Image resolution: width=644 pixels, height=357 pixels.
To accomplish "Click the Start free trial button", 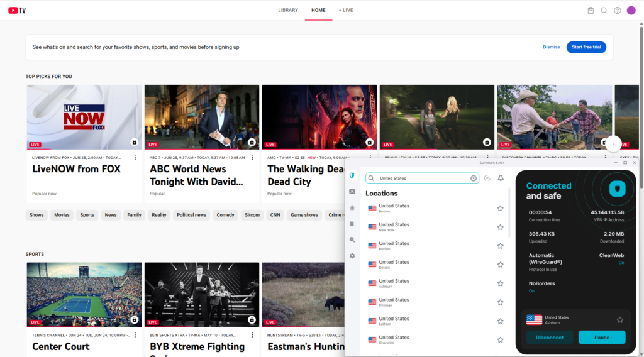I will point(586,47).
